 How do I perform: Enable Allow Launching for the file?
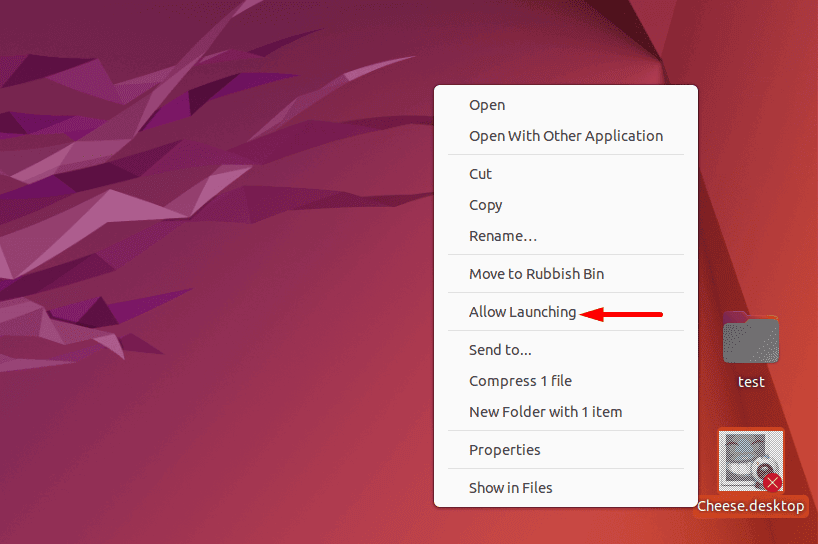click(x=522, y=312)
